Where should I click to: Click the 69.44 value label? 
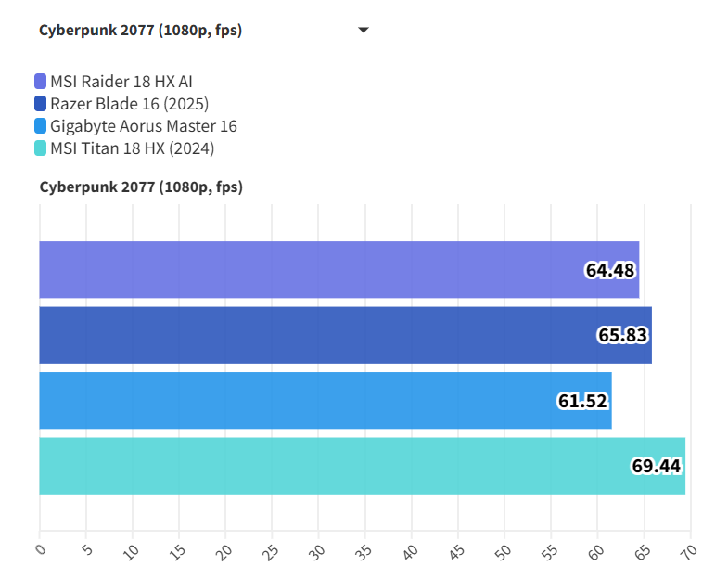(x=656, y=466)
